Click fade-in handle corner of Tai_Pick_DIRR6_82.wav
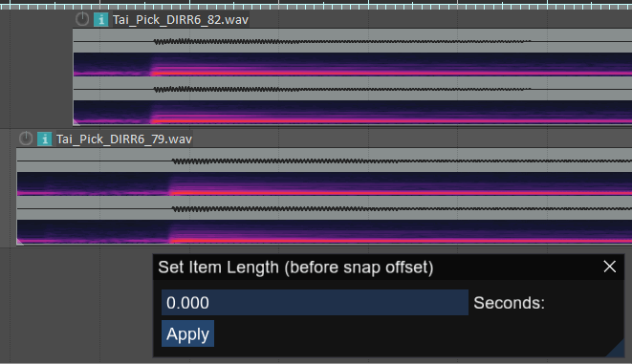This screenshot has height=364, width=632. [x=76, y=121]
